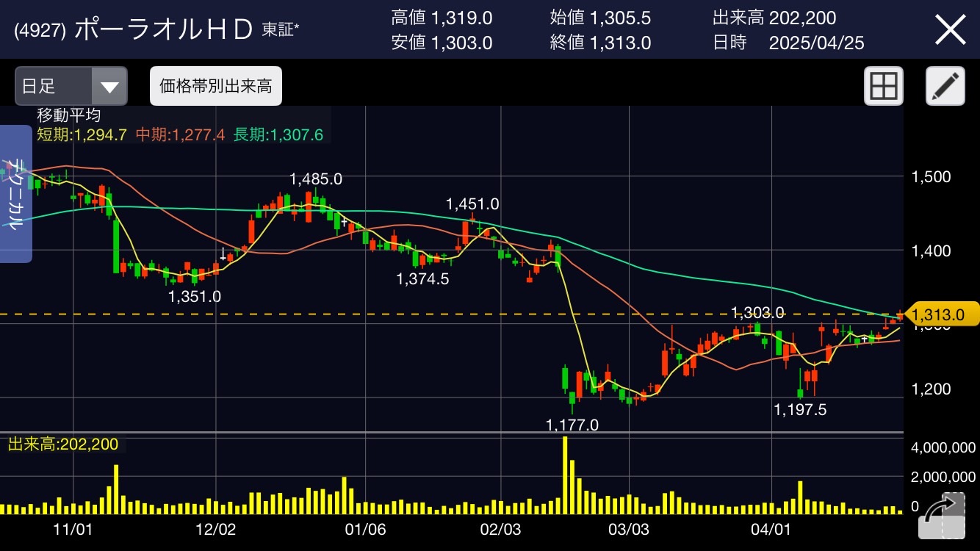
Task: Select the 1,351.0 low label
Action: tap(195, 296)
